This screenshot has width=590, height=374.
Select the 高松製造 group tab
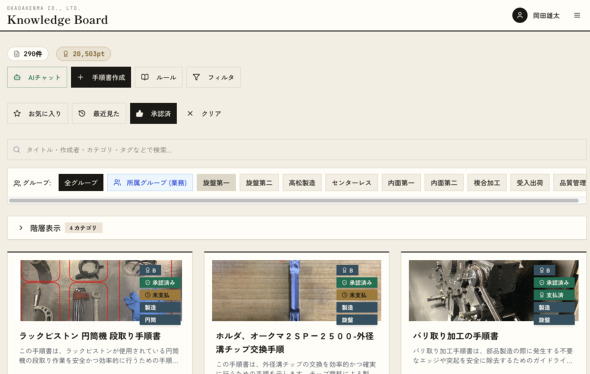302,182
